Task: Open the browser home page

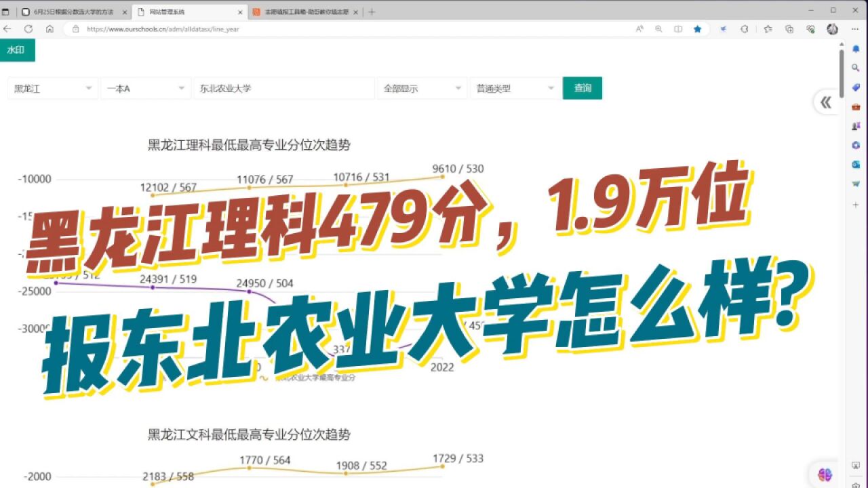Action: point(50,29)
